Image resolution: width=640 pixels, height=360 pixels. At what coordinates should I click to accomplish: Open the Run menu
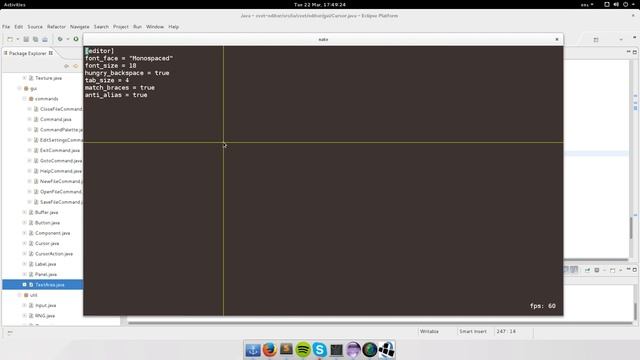coord(138,27)
